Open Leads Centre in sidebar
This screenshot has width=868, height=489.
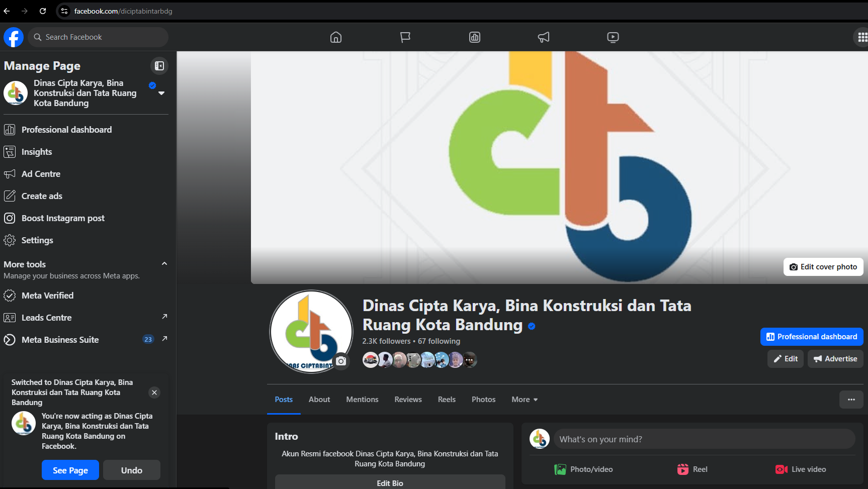(x=86, y=318)
